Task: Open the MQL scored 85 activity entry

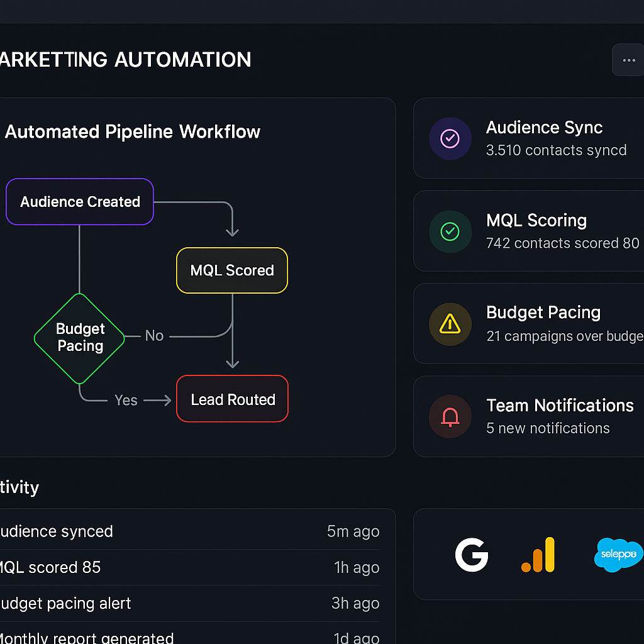Action: (50, 567)
